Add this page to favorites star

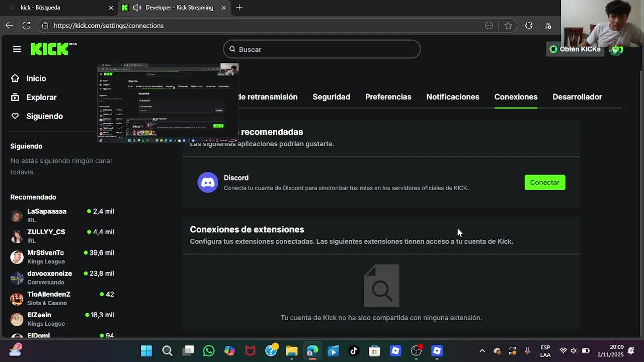pyautogui.click(x=508, y=26)
